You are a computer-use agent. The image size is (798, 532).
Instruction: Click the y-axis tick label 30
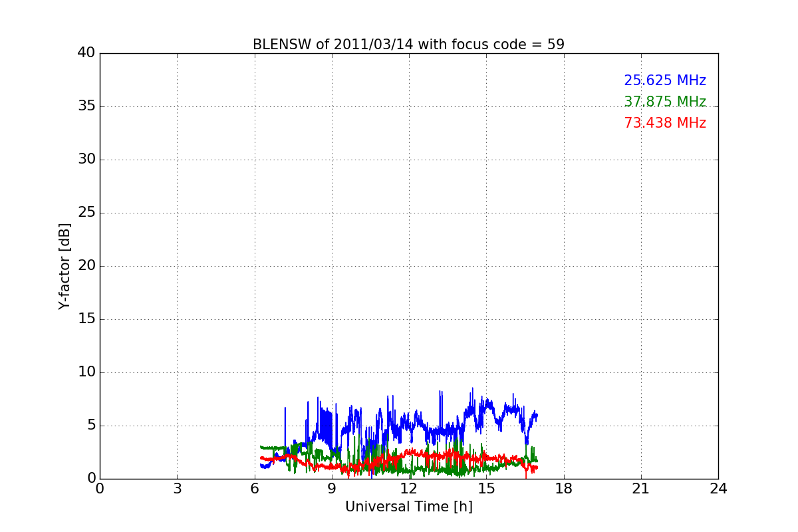pos(86,160)
